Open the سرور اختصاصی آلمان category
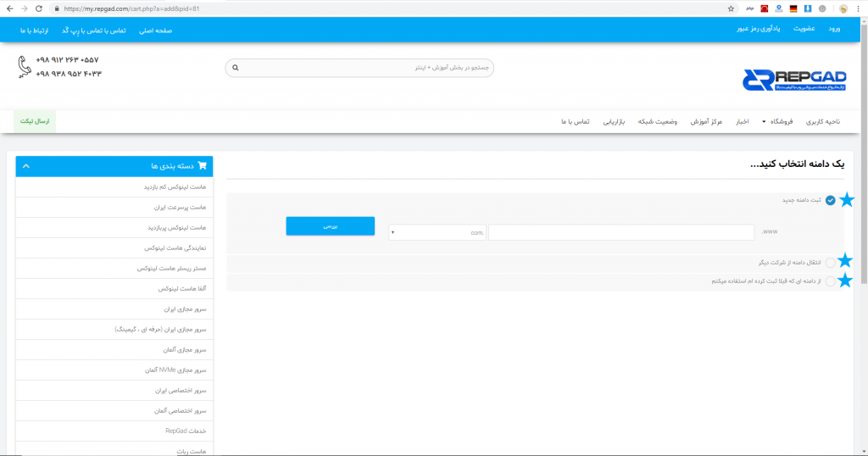This screenshot has width=868, height=456. 114,410
